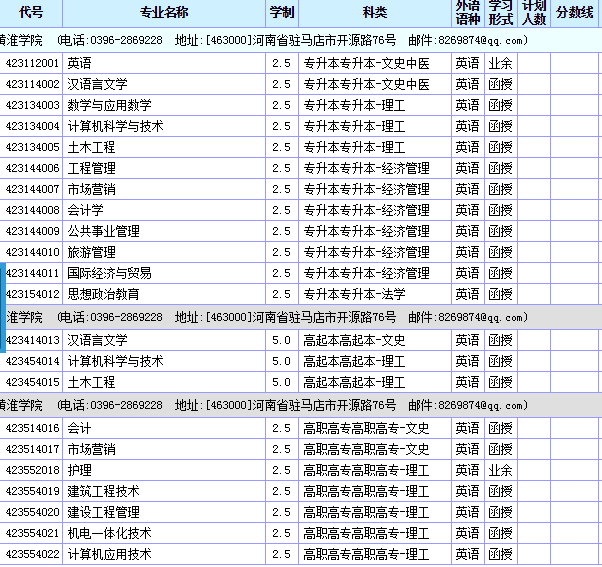The image size is (602, 567).
Task: Click the 学制 column header
Action: tap(282, 13)
